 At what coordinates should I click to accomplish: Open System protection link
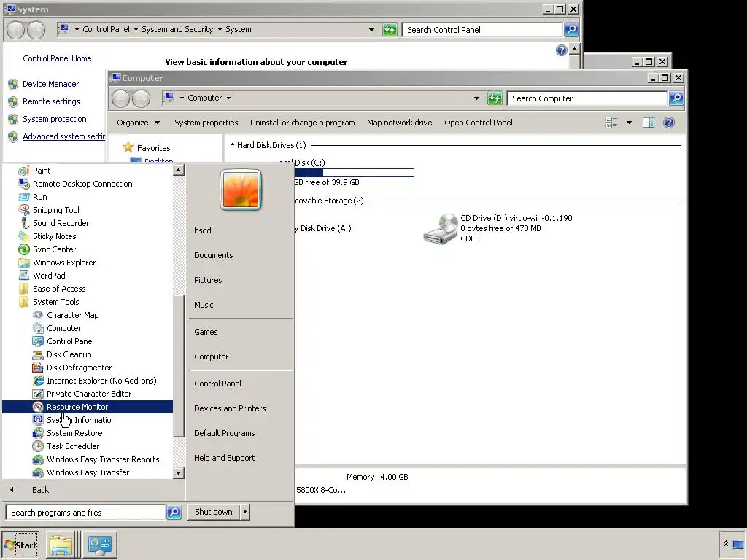(x=54, y=119)
